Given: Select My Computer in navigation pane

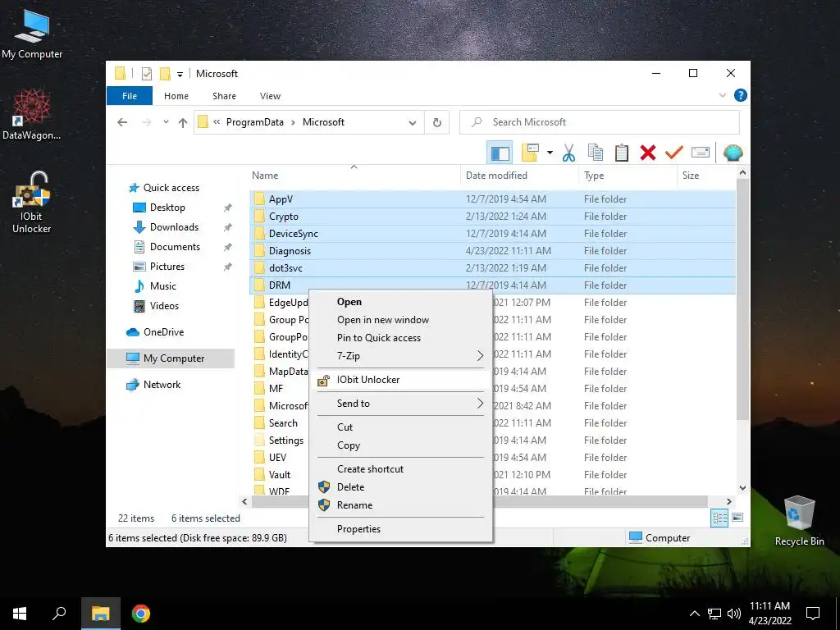Looking at the screenshot, I should (x=171, y=358).
